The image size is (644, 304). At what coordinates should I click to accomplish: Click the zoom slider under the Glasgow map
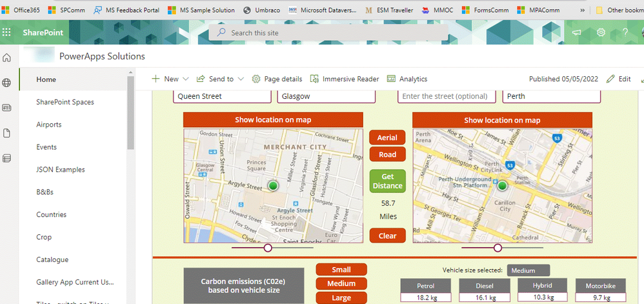pyautogui.click(x=273, y=248)
